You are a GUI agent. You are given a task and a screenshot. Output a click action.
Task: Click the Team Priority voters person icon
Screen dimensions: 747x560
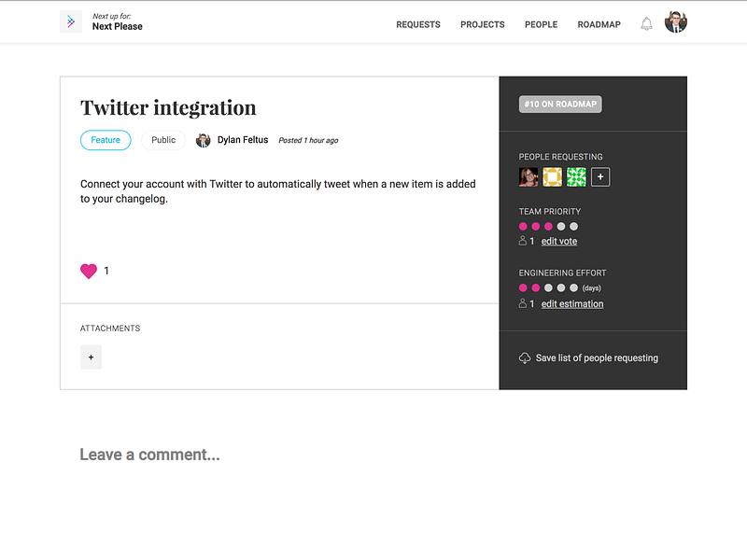[523, 241]
